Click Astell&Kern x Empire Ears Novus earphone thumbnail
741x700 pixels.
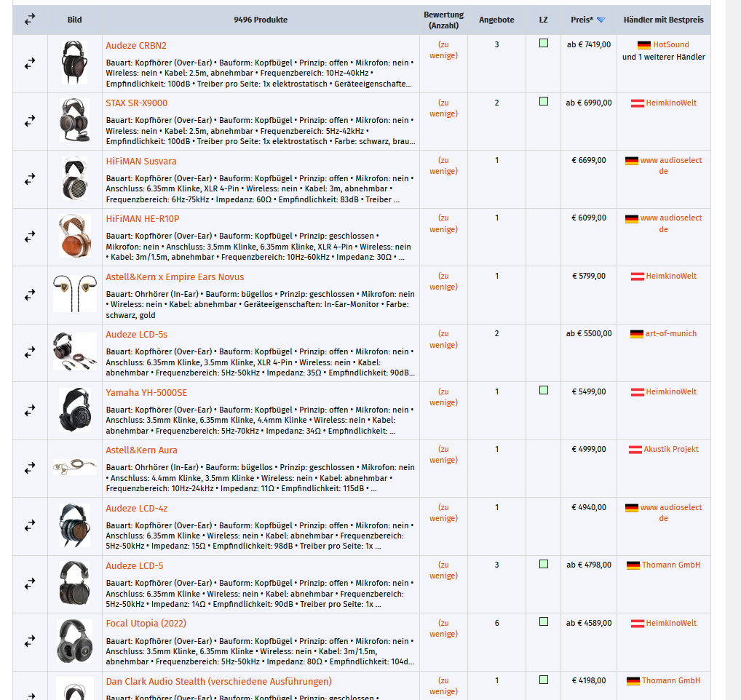coord(75,294)
